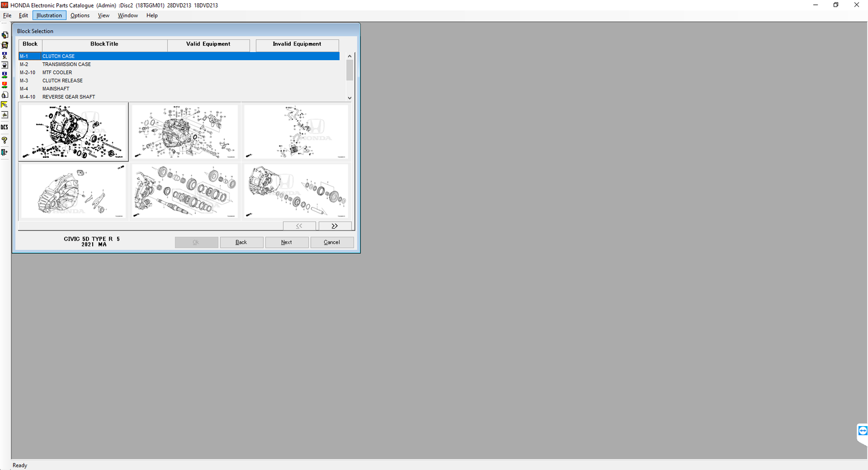
Task: Click the block list scroll-up arrow
Action: (350, 56)
